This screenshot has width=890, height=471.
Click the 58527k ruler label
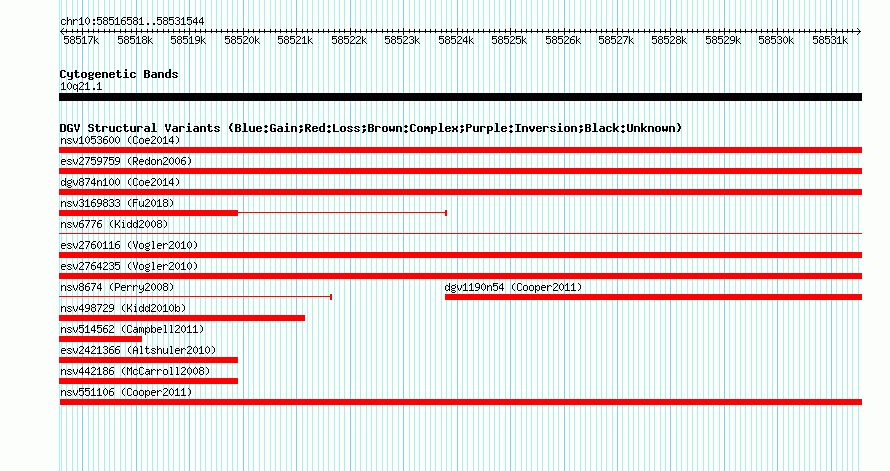pyautogui.click(x=616, y=40)
